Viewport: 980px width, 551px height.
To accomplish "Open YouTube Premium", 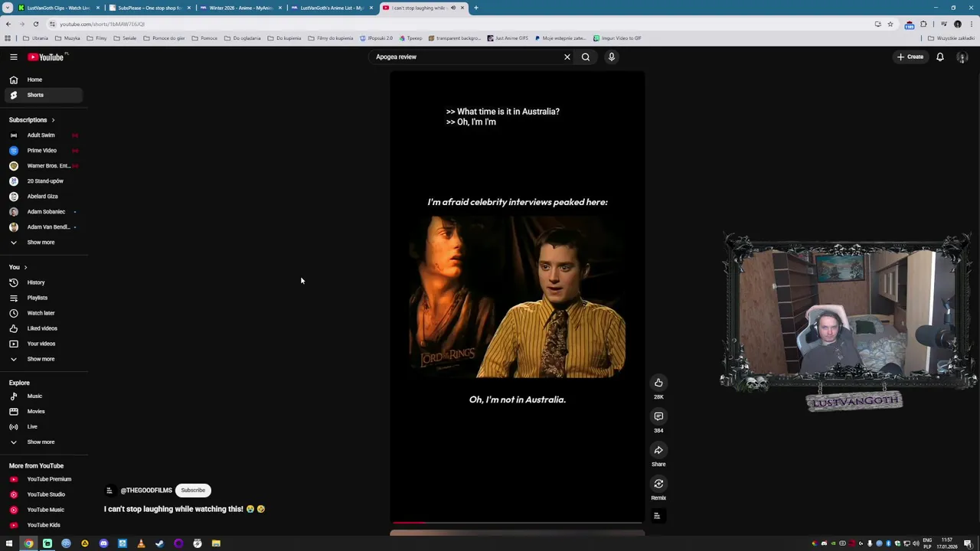I will (x=42, y=479).
